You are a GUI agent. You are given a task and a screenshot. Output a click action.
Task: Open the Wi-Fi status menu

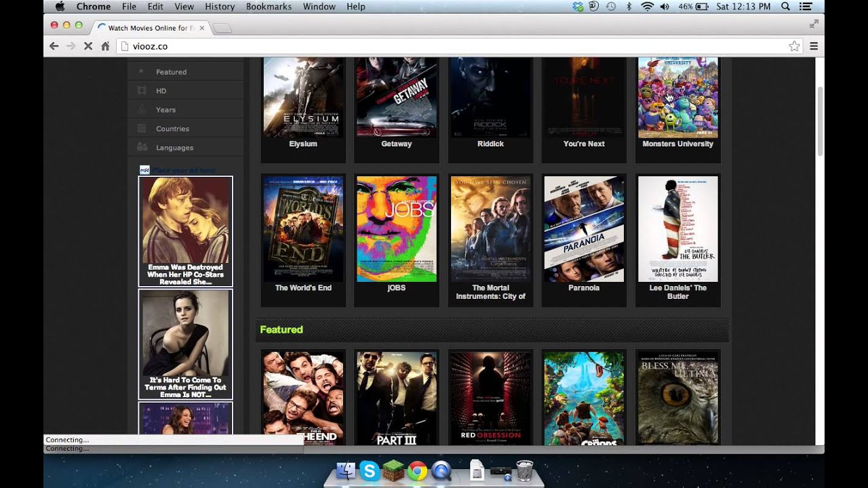tap(647, 6)
